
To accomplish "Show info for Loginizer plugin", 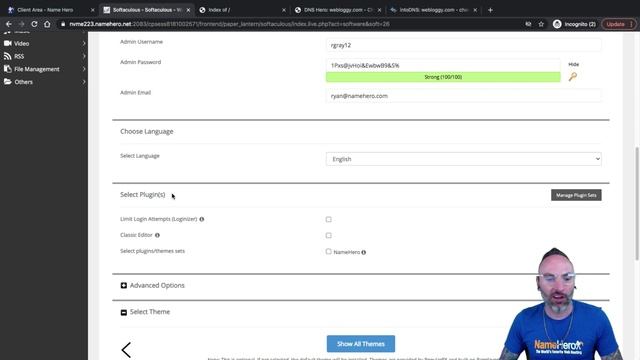I will (202, 220).
